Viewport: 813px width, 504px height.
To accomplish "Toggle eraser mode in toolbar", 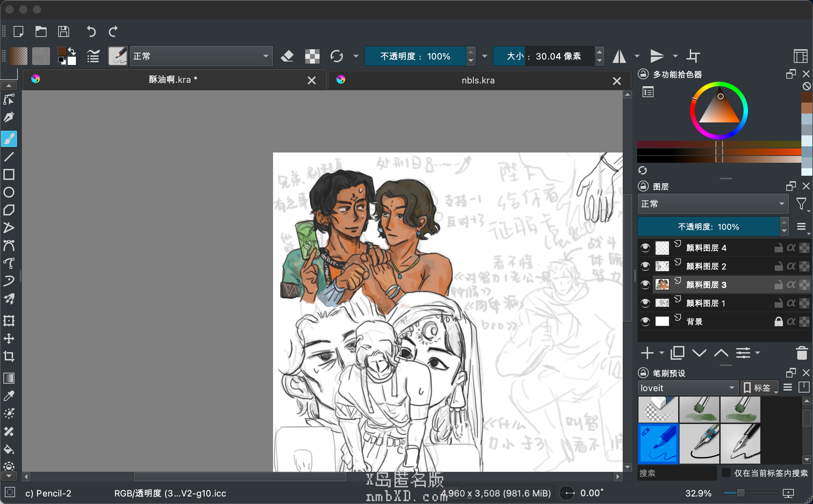I will (287, 56).
